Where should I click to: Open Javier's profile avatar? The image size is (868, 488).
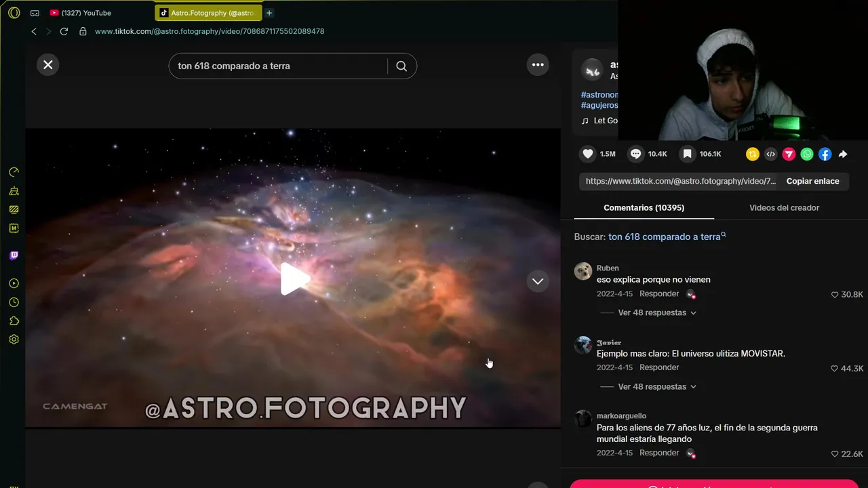pyautogui.click(x=583, y=345)
